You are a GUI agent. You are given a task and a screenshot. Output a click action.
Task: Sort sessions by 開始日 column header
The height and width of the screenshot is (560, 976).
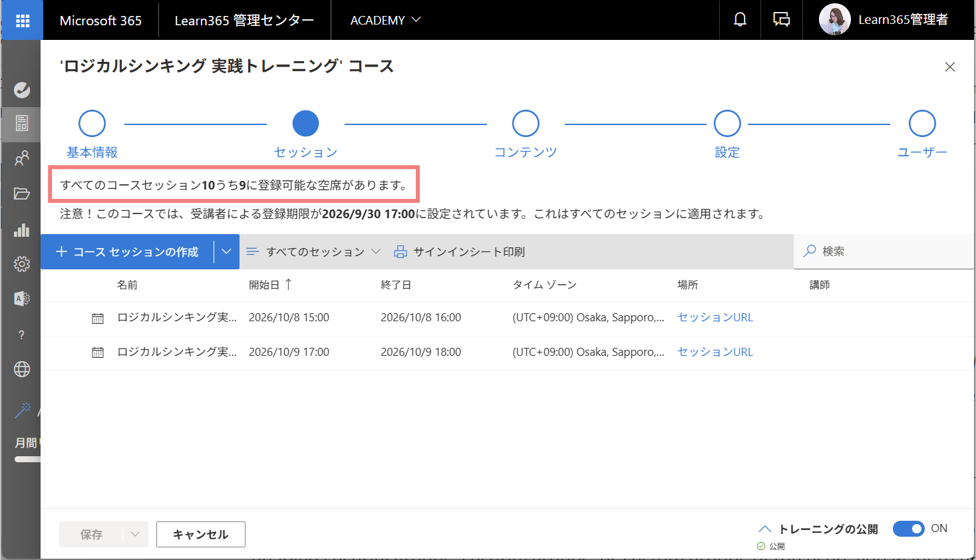pyautogui.click(x=270, y=285)
